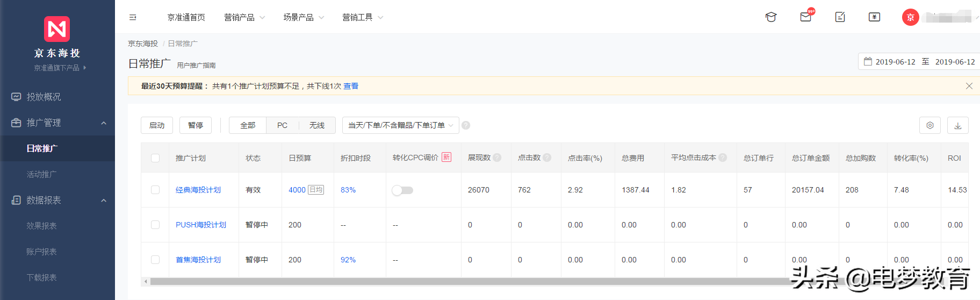Click the ROI column header
The height and width of the screenshot is (300, 980).
(x=954, y=158)
